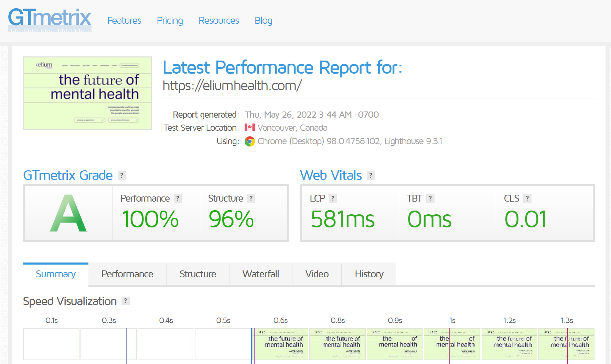Click Vancouver, Canada server location text

tap(292, 128)
